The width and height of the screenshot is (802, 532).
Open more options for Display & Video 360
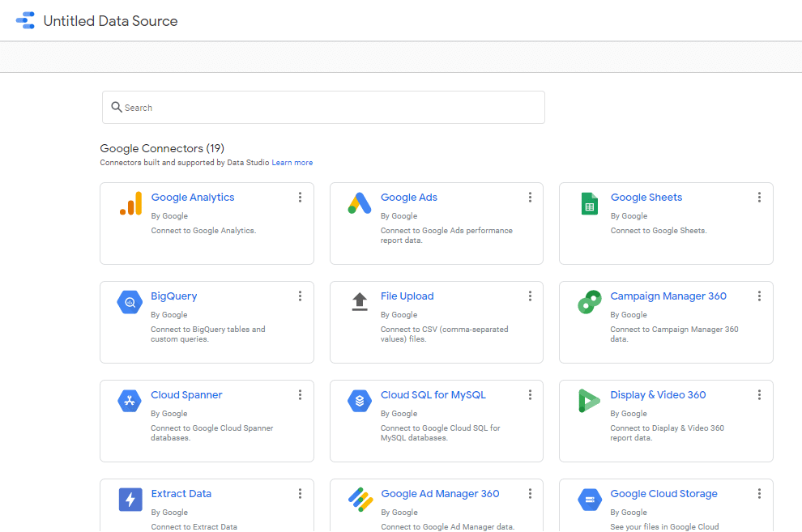coord(760,394)
